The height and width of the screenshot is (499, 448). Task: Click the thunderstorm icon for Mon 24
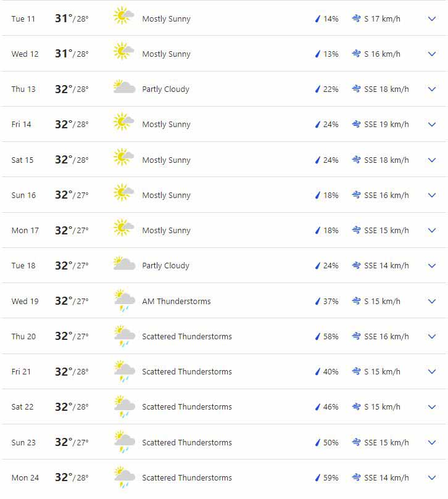coord(125,477)
